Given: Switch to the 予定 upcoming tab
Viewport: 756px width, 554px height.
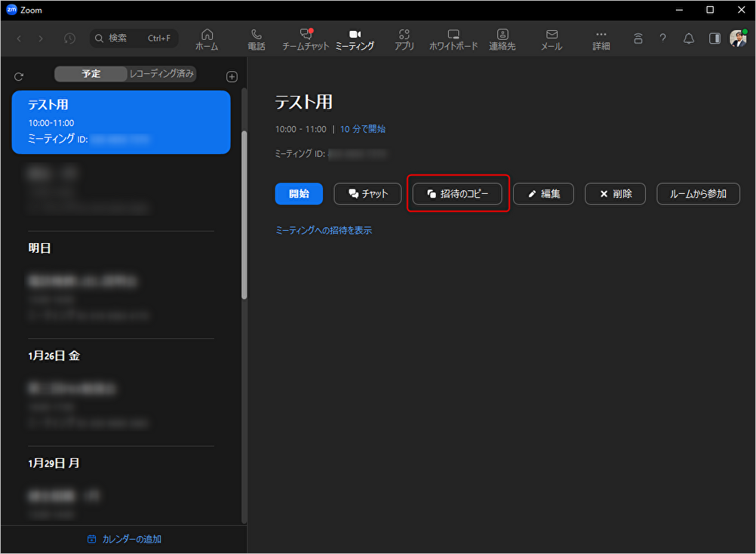Looking at the screenshot, I should click(x=91, y=74).
